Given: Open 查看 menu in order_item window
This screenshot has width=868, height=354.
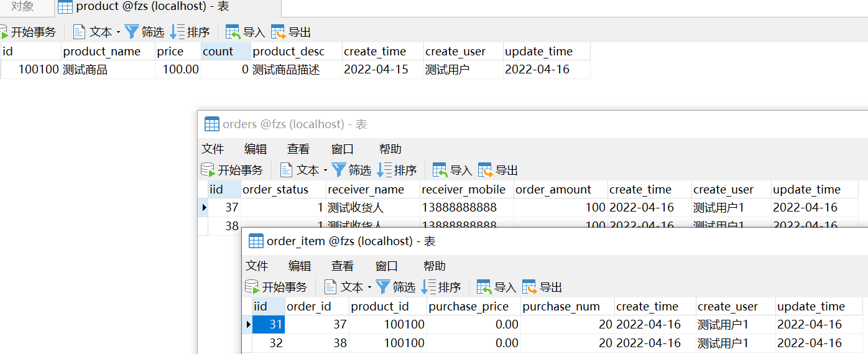Looking at the screenshot, I should tap(343, 266).
